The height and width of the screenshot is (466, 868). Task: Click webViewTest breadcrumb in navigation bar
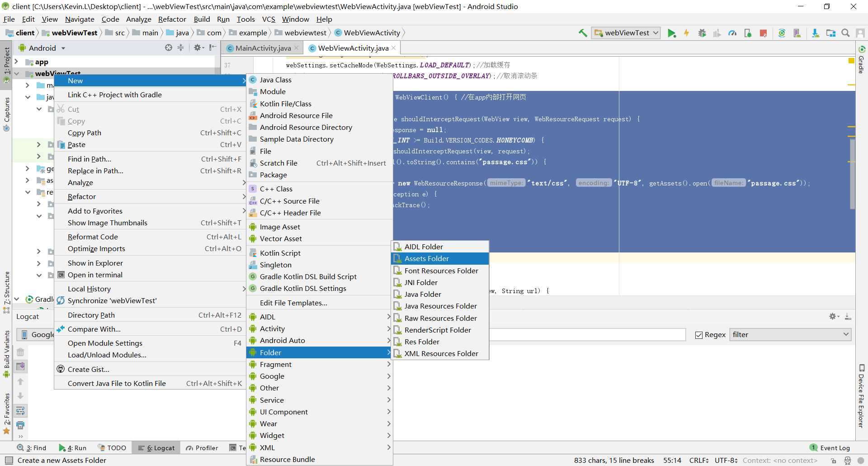point(70,33)
